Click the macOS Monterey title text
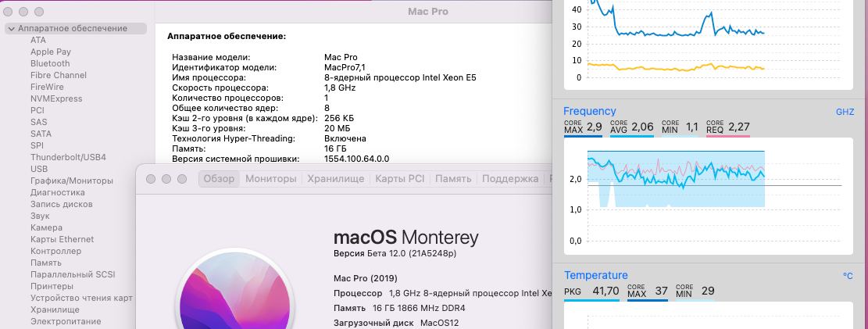This screenshot has width=868, height=329. 405,238
